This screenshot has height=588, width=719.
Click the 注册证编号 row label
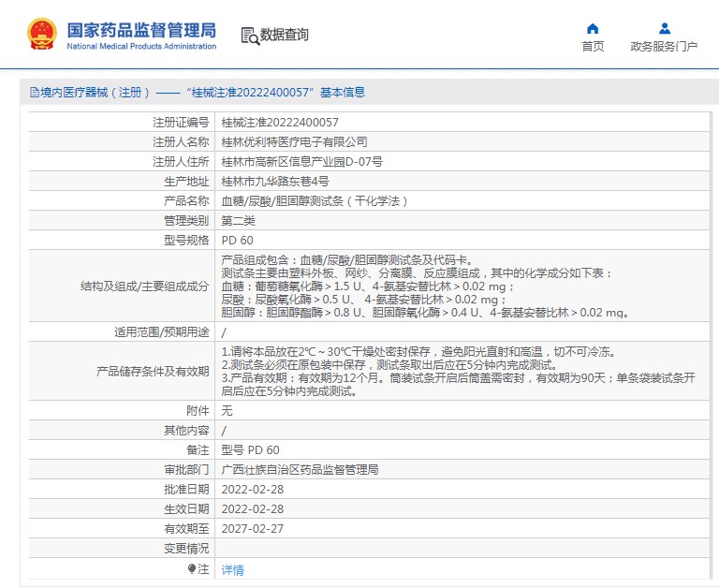point(181,123)
